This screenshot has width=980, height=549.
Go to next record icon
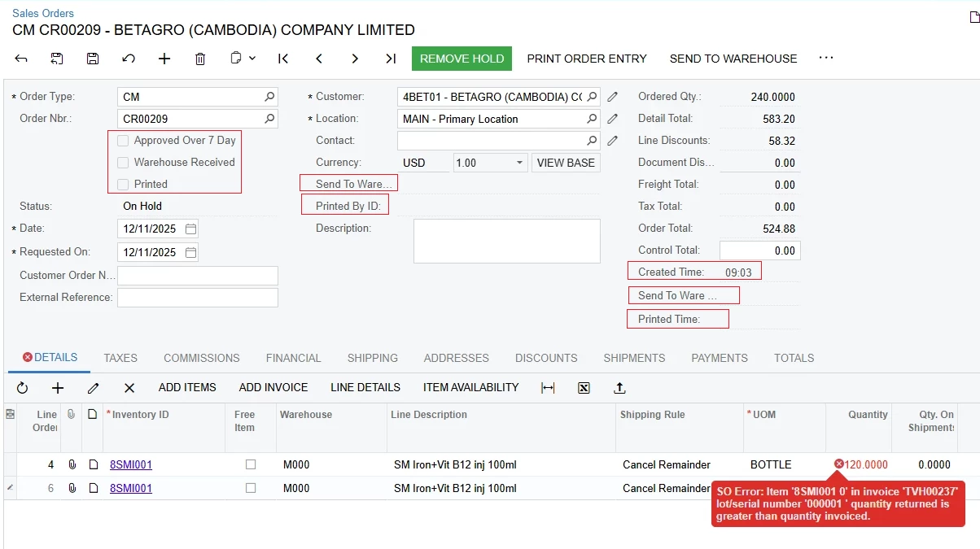tap(355, 59)
